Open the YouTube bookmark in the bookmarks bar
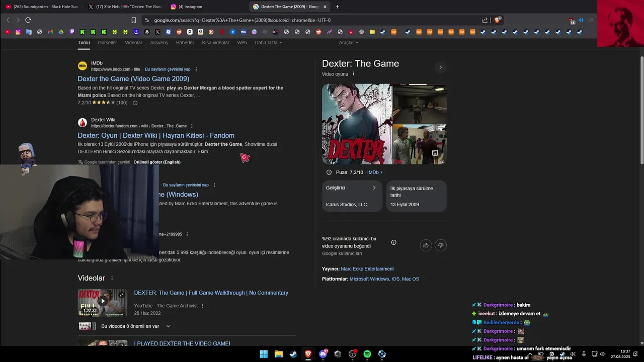644x362 pixels. [x=8, y=32]
